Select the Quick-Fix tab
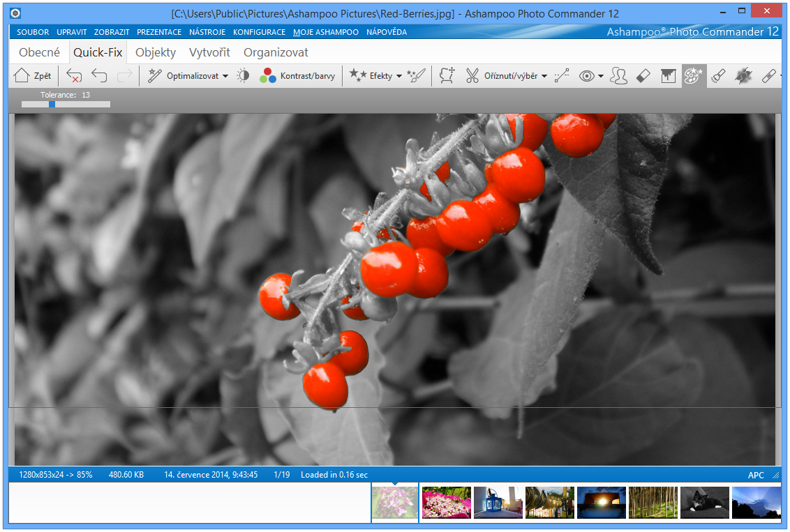The image size is (790, 532). pos(98,52)
